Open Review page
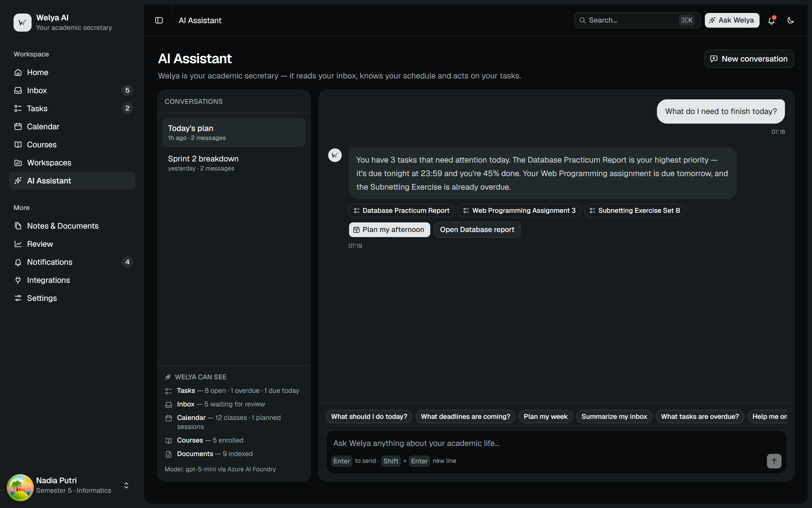Viewport: 812px width, 508px height. pyautogui.click(x=72, y=244)
